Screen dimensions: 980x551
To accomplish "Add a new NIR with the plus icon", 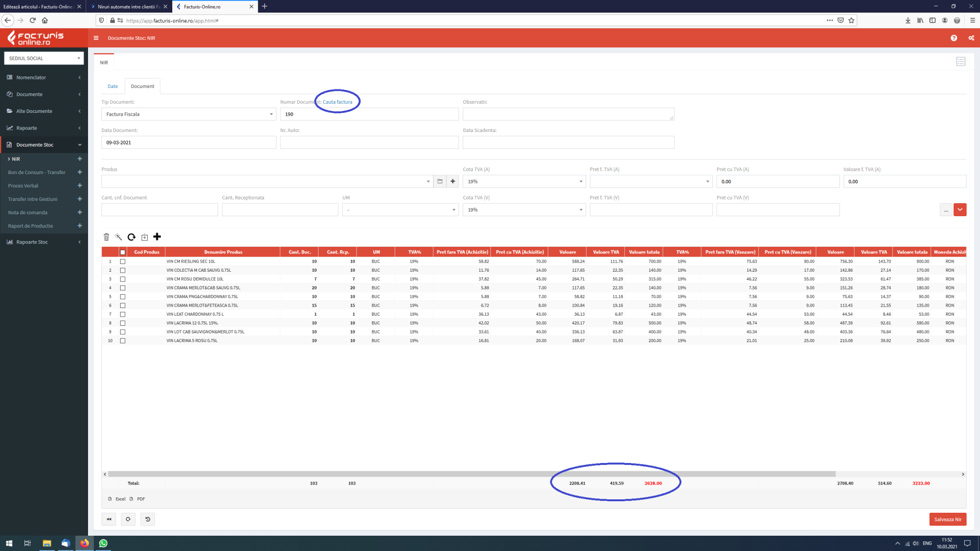I will (x=80, y=159).
